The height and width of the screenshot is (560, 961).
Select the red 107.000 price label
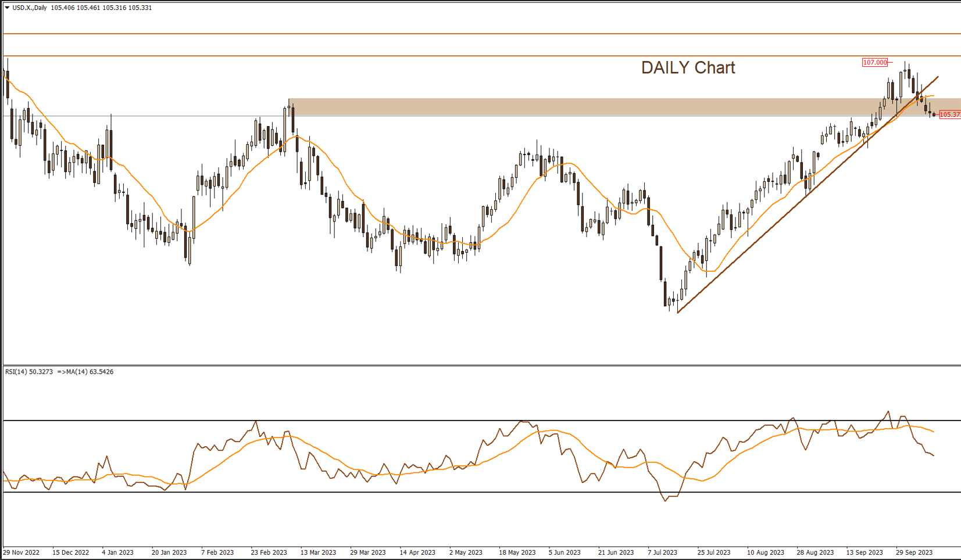click(x=874, y=62)
